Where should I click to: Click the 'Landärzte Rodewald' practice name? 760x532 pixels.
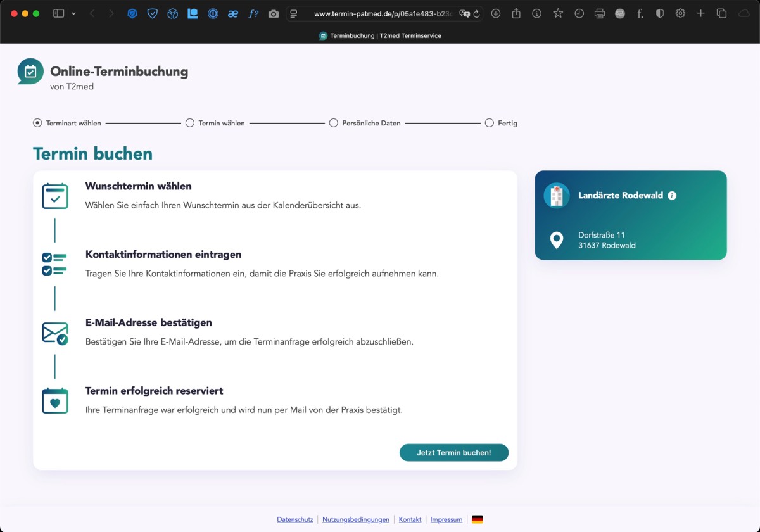(x=621, y=196)
